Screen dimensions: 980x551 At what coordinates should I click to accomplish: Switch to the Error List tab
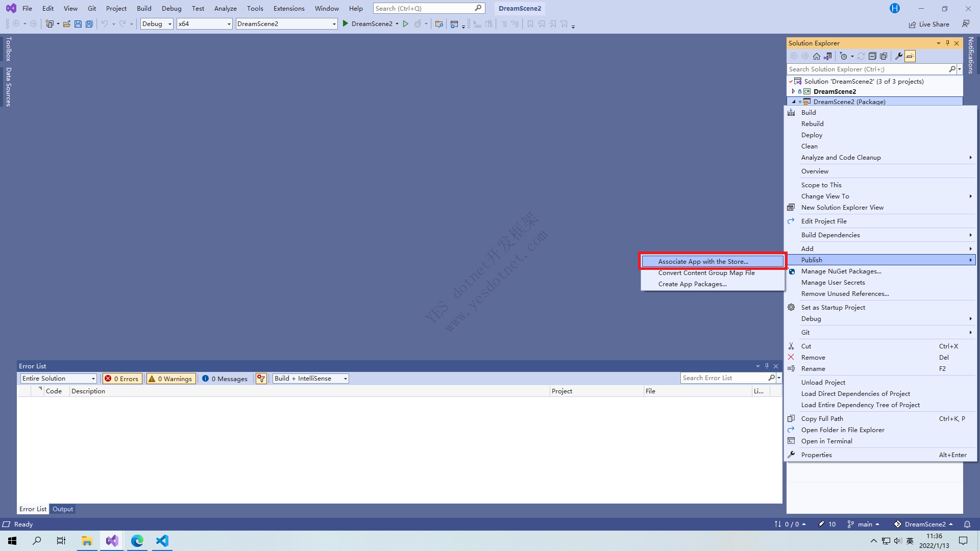[33, 509]
